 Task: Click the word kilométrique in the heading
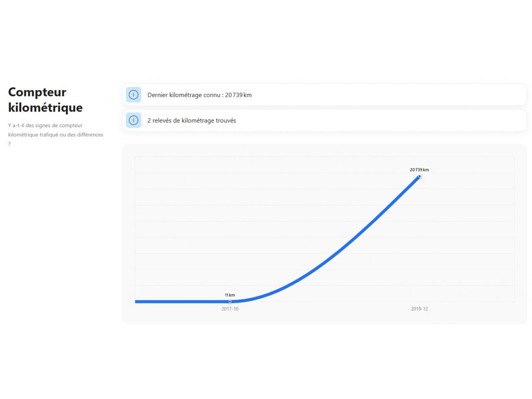[45, 108]
